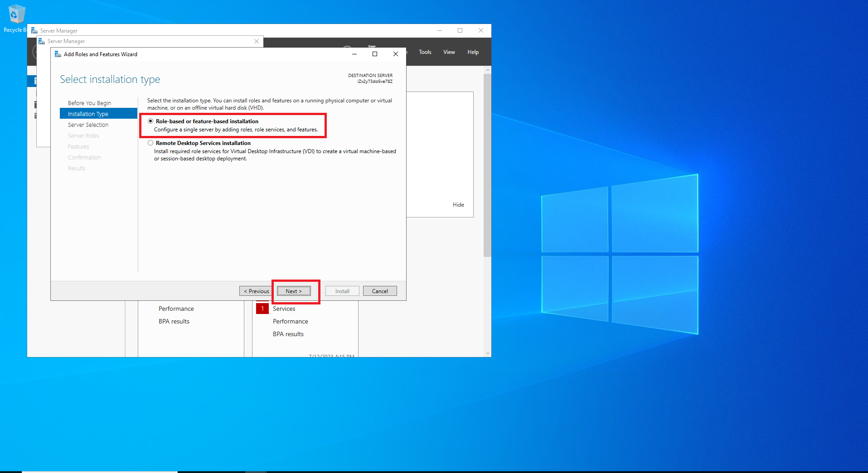868x473 pixels.
Task: Cancel the Add Roles and Features Wizard
Action: 380,291
